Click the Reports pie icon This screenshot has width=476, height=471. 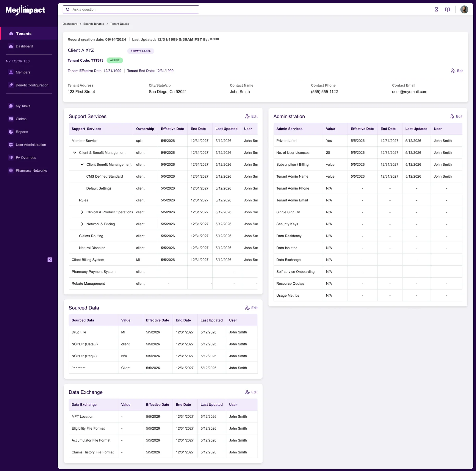[x=11, y=132]
